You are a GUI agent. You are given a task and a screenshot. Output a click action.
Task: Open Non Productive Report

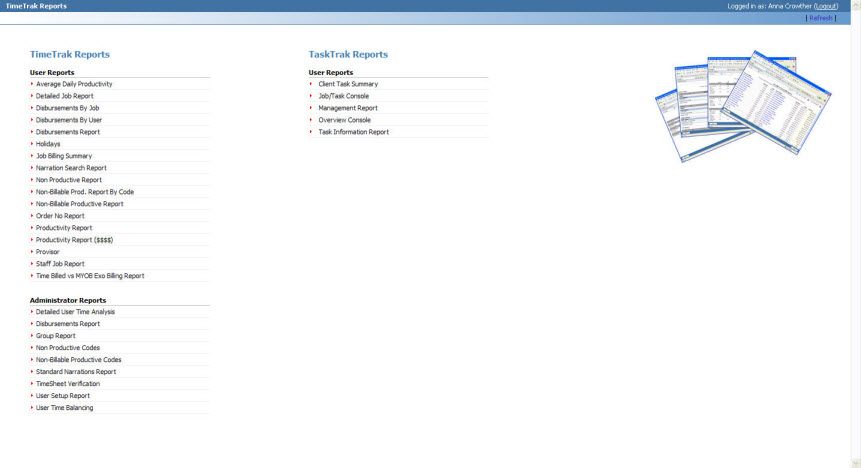click(69, 180)
